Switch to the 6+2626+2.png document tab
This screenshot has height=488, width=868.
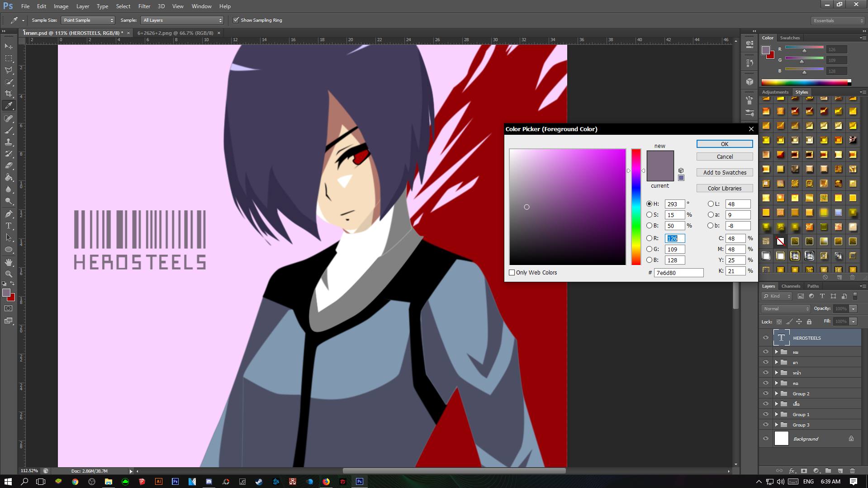tap(175, 33)
